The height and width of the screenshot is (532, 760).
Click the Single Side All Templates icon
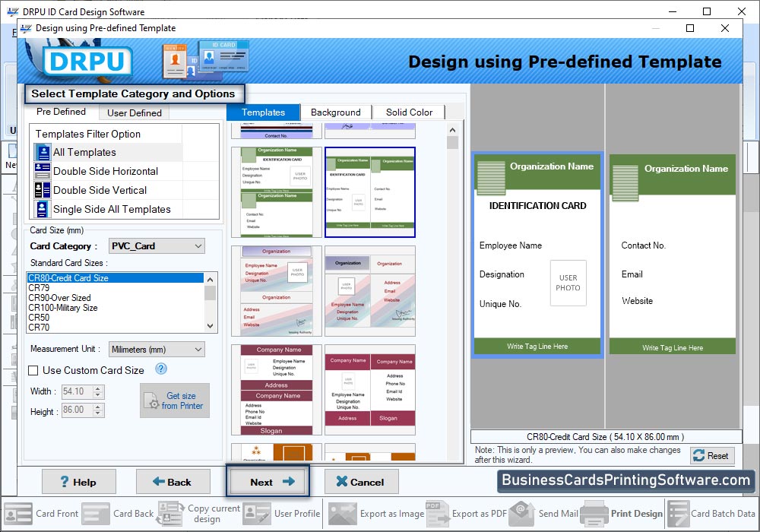point(43,209)
